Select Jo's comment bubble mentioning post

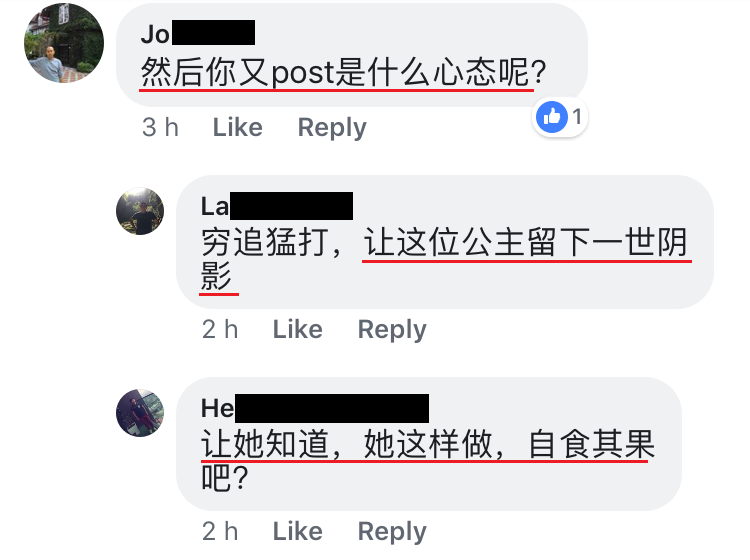pyautogui.click(x=352, y=55)
